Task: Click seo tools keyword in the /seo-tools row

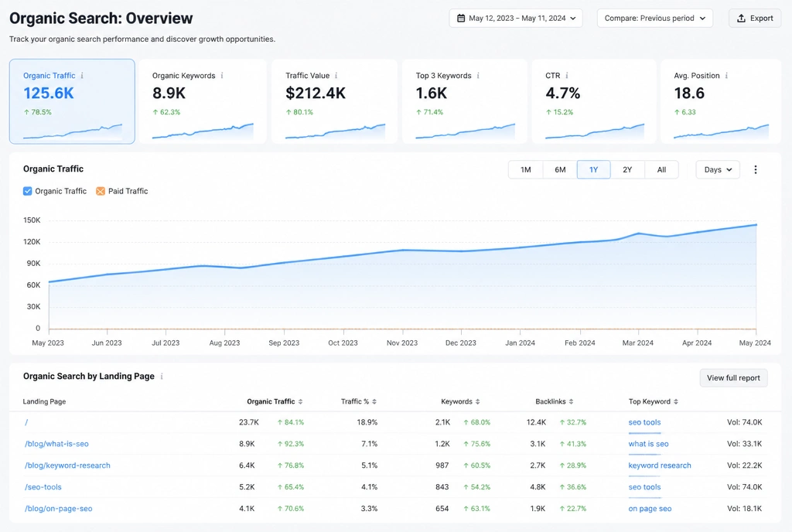Action: [x=644, y=488]
